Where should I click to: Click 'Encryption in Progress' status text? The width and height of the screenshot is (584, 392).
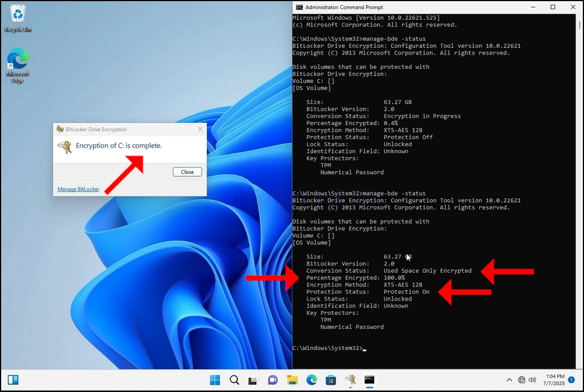[x=422, y=116]
